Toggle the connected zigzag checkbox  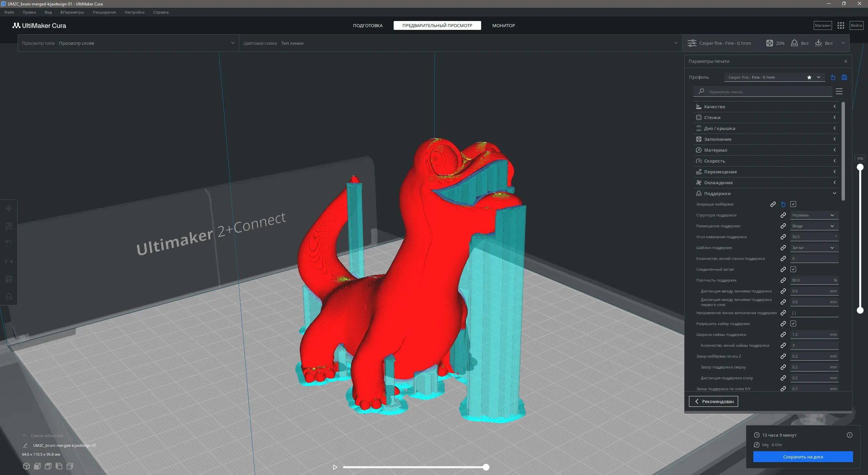[x=793, y=269]
